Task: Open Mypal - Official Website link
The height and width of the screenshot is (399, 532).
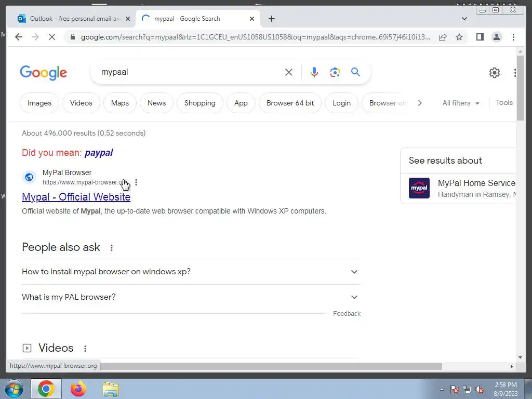Action: point(76,197)
